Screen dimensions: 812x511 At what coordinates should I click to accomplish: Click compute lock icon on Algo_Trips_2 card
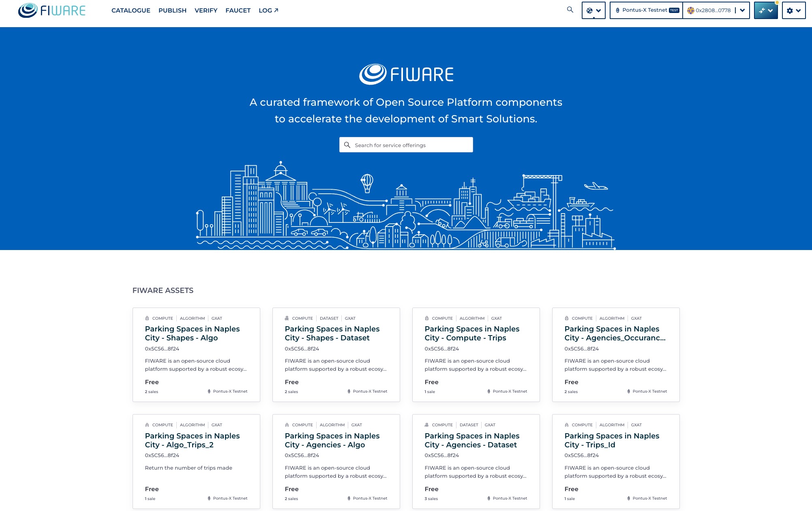[147, 425]
